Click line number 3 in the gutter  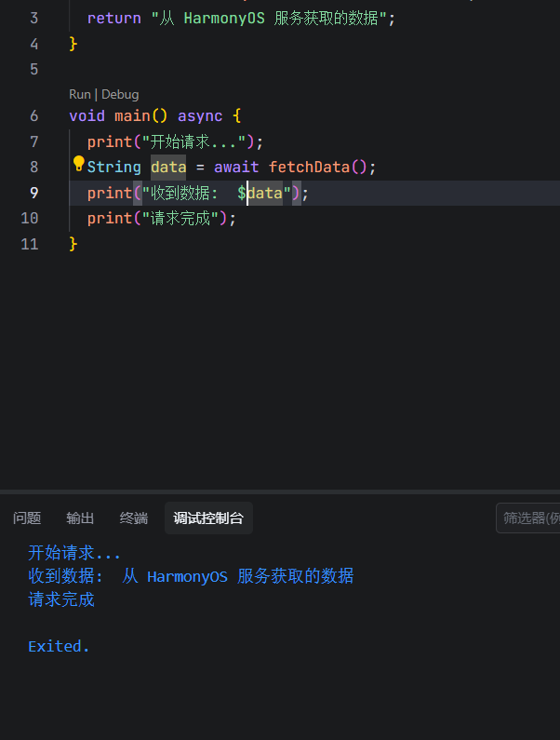34,19
